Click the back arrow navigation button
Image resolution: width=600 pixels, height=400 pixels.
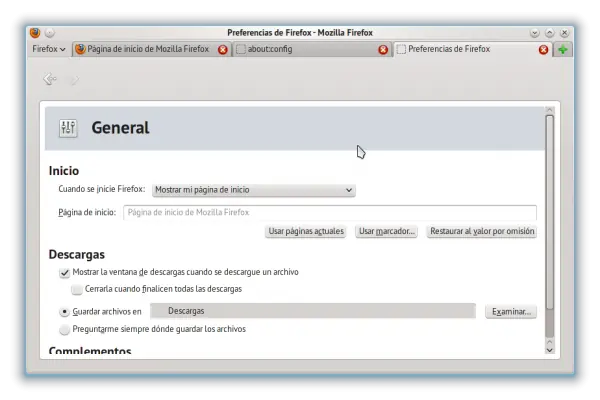coord(50,79)
